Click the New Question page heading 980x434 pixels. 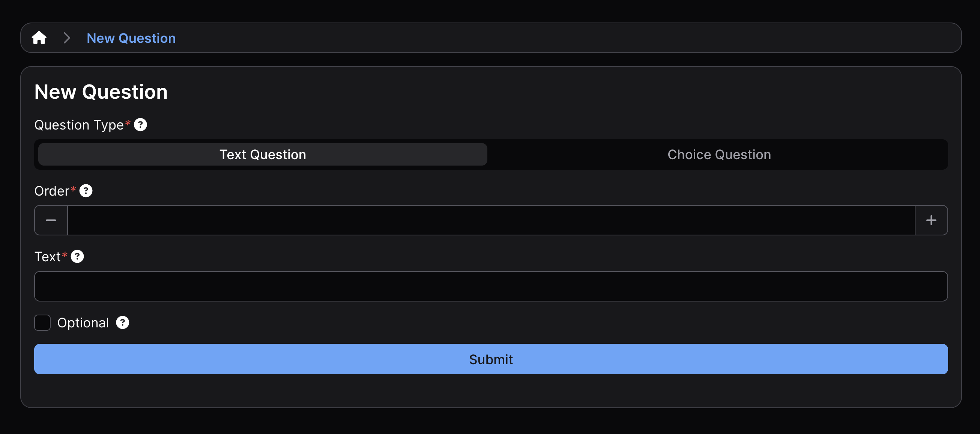pyautogui.click(x=101, y=92)
